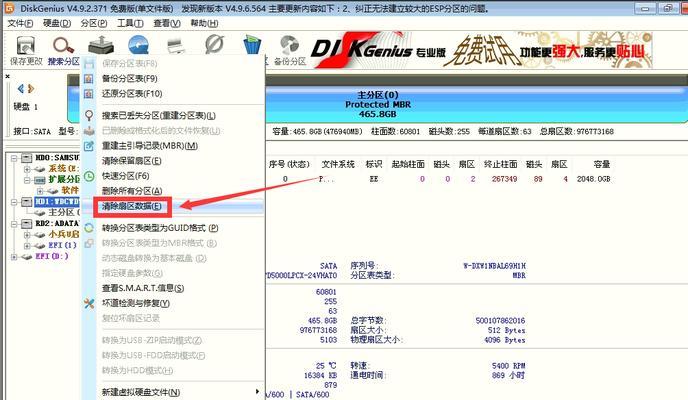Click the orange forward arrow above 硬盘 1
The height and width of the screenshot is (400, 688).
point(30,89)
